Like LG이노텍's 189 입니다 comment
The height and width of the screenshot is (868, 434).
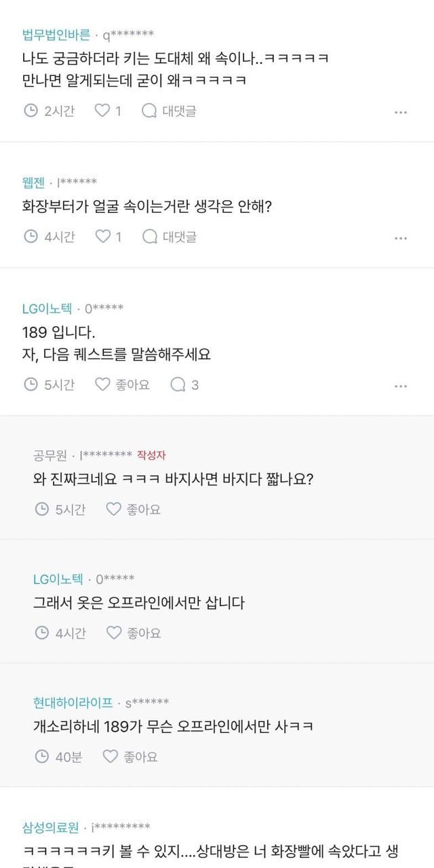pos(102,384)
